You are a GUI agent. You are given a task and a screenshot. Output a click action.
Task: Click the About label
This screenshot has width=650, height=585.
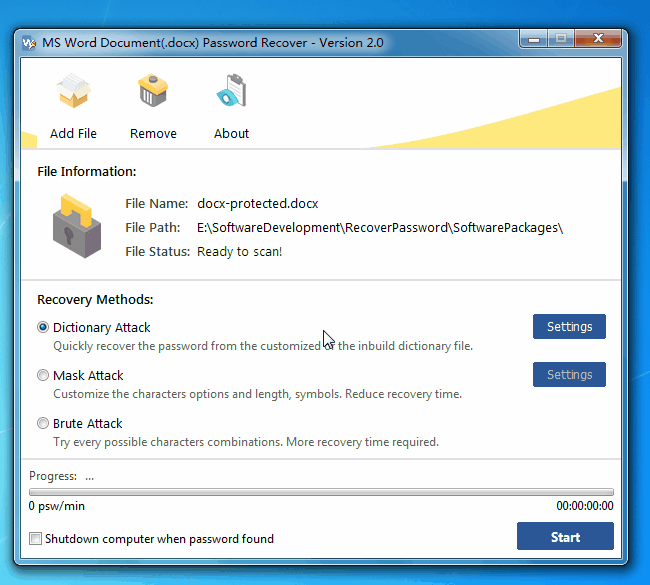(231, 134)
